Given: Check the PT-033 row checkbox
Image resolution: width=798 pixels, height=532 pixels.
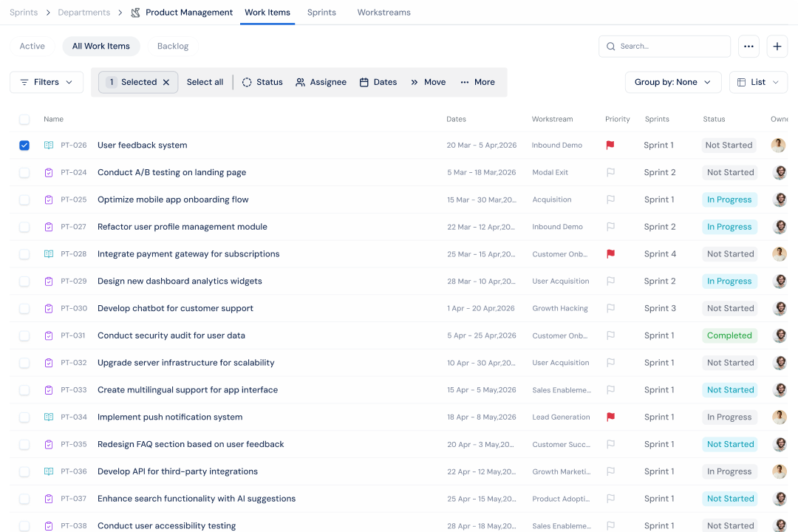Looking at the screenshot, I should [24, 390].
